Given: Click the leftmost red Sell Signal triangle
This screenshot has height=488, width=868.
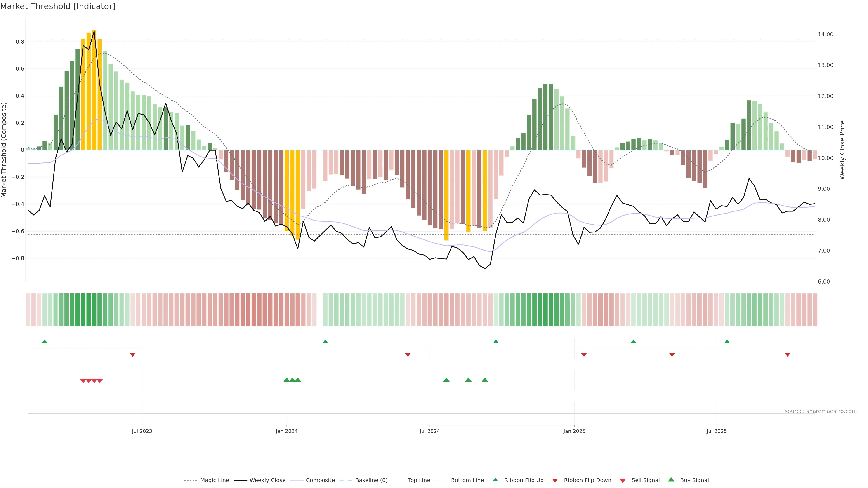Looking at the screenshot, I should (83, 381).
